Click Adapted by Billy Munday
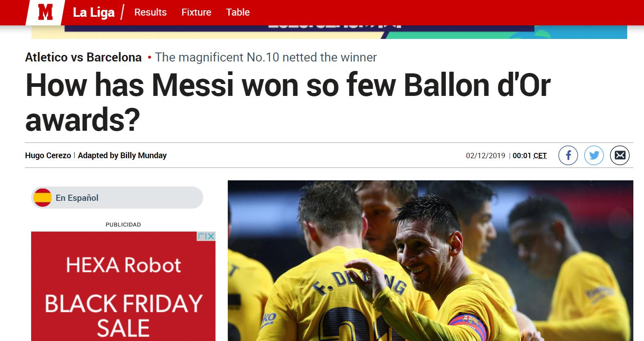 pyautogui.click(x=122, y=155)
